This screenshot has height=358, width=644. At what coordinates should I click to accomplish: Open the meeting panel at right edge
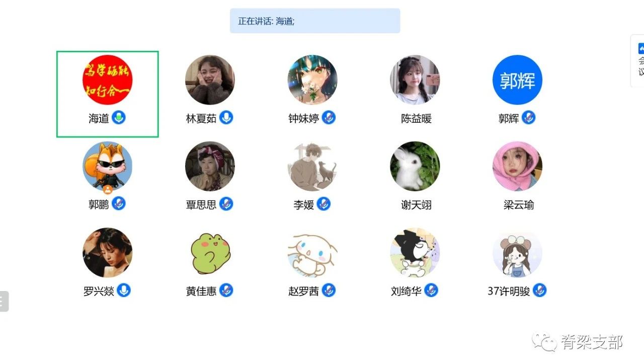[638, 61]
